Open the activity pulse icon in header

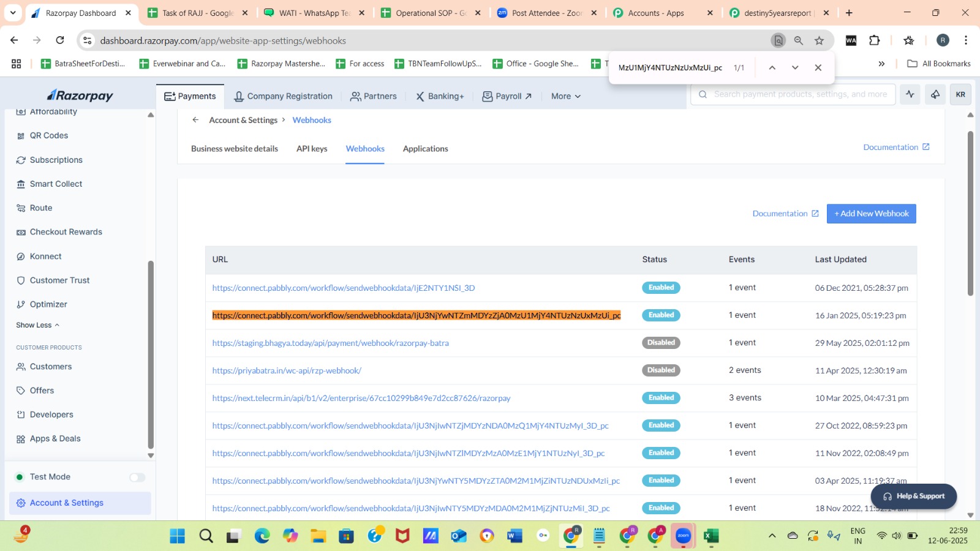point(910,94)
